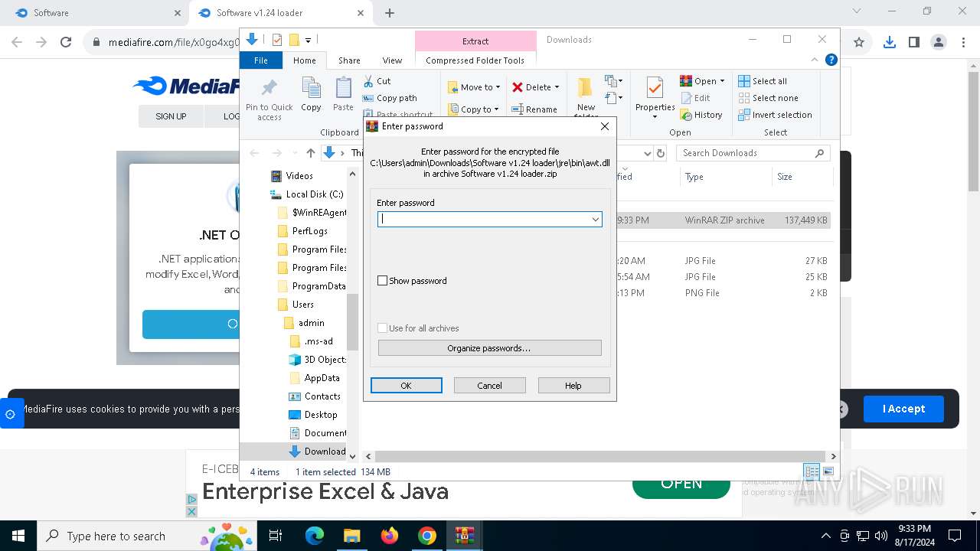Select the PerfLogs folder in tree
This screenshot has height=551, width=980.
309,231
